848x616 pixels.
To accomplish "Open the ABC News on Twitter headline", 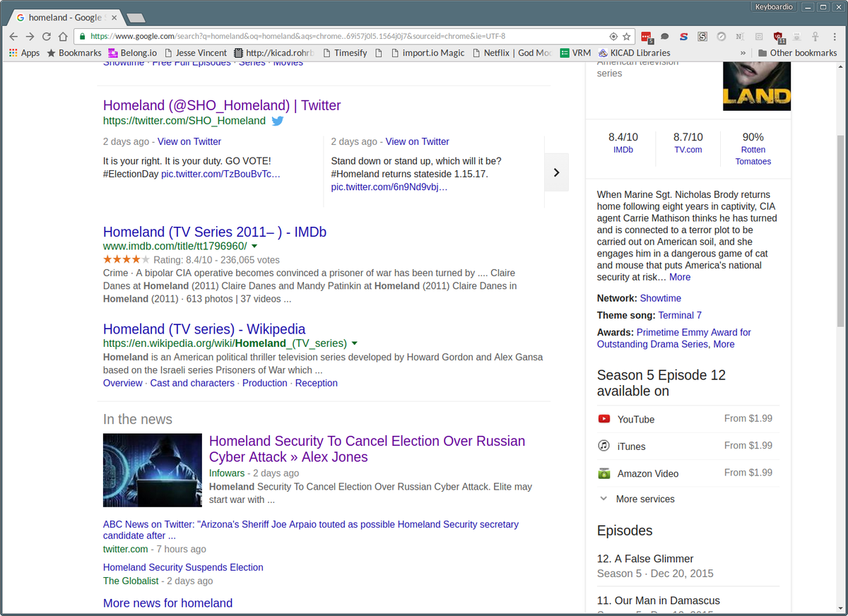I will pyautogui.click(x=311, y=530).
